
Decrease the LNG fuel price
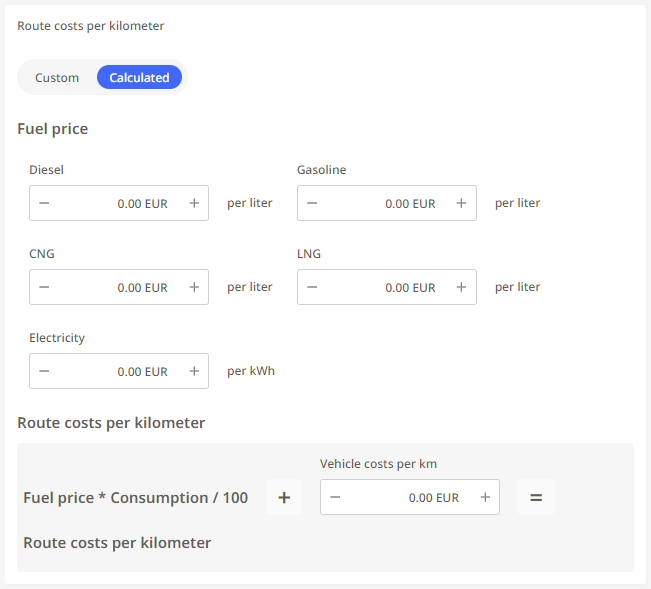click(312, 287)
